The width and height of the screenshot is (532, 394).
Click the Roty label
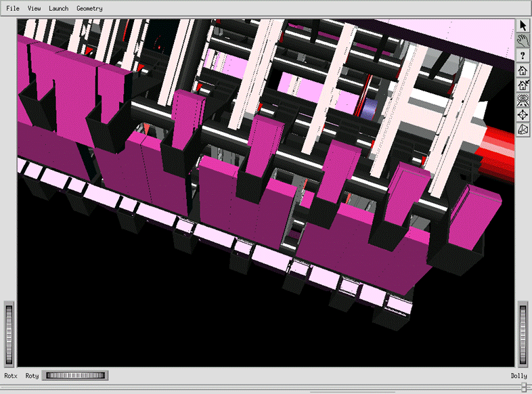click(x=32, y=376)
